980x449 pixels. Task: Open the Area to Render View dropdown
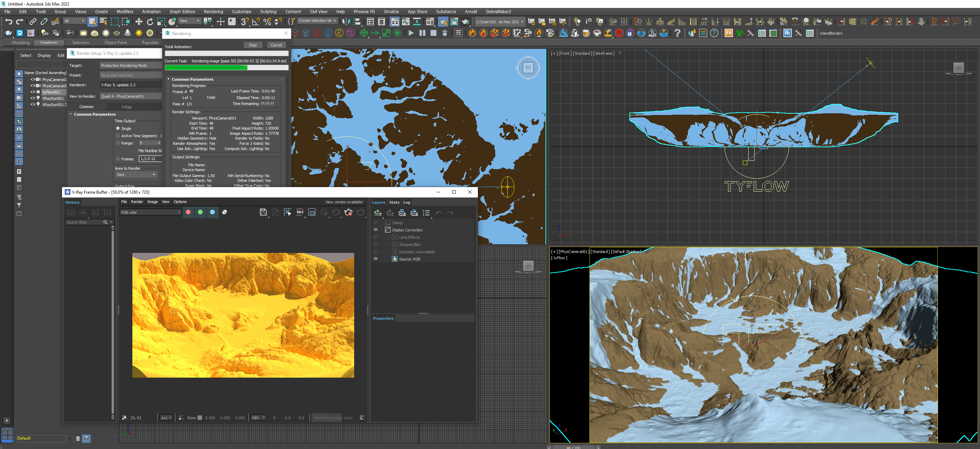click(x=136, y=175)
